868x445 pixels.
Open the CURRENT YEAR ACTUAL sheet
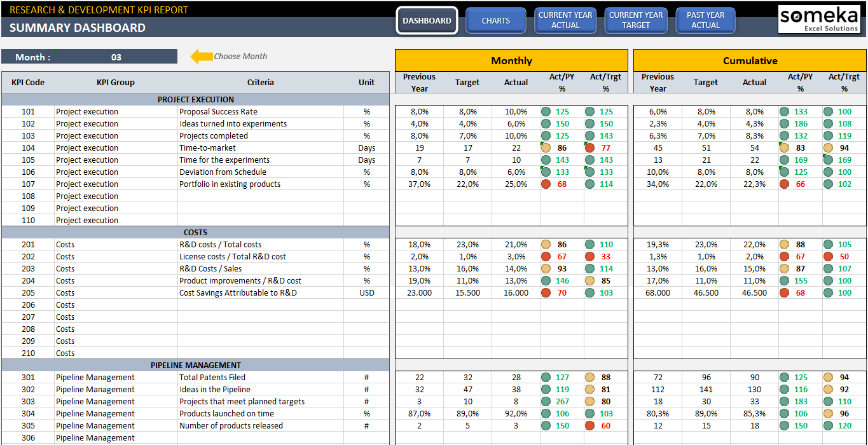(565, 20)
